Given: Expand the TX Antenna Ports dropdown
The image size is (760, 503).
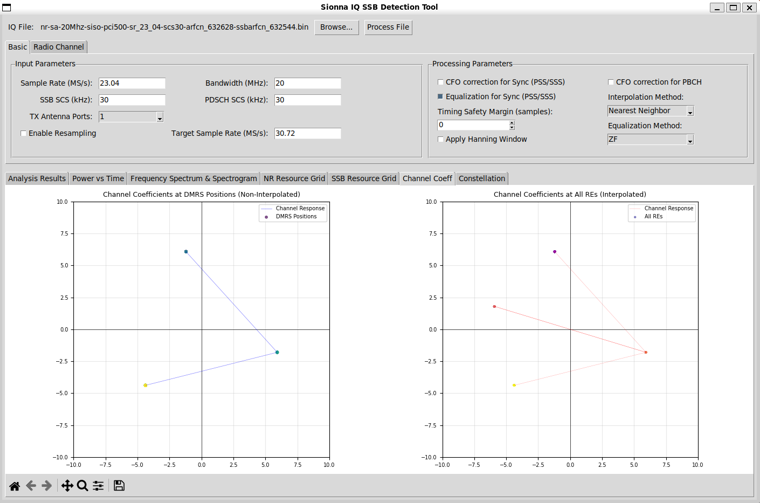Looking at the screenshot, I should 159,117.
